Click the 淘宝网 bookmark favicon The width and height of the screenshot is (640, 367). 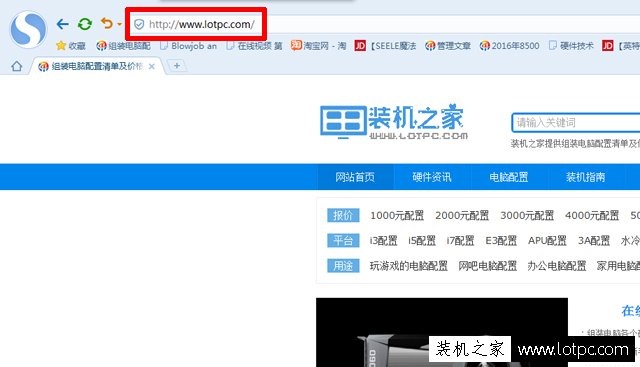(x=296, y=45)
